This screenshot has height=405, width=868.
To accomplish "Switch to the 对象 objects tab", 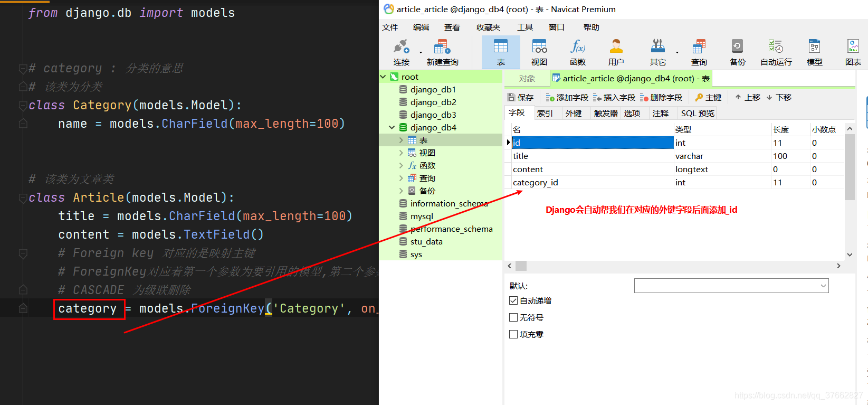I will (527, 79).
